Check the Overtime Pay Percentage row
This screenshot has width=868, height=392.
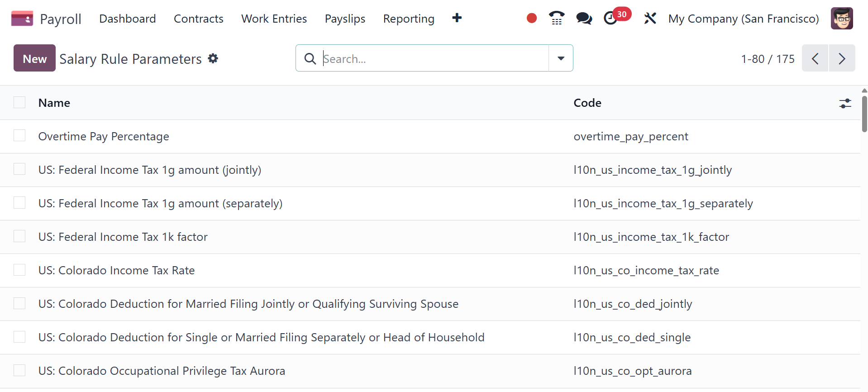pos(19,136)
